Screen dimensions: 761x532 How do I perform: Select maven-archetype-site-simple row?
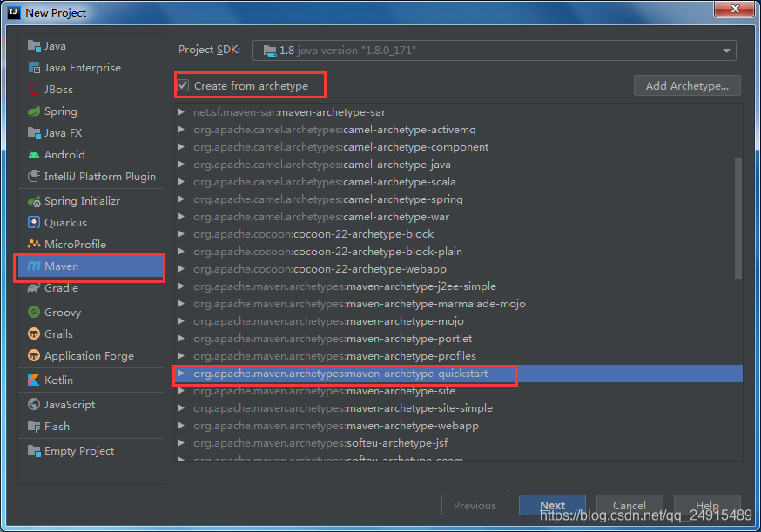(459, 408)
